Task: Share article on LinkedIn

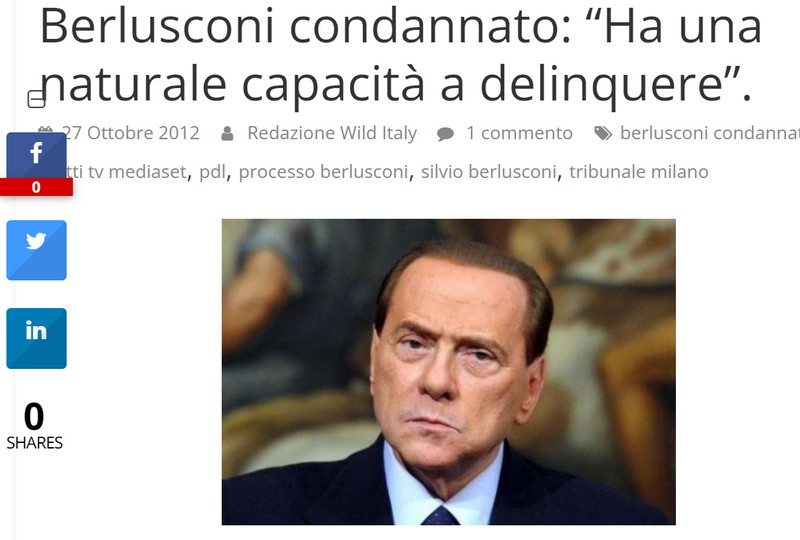Action: [x=36, y=338]
